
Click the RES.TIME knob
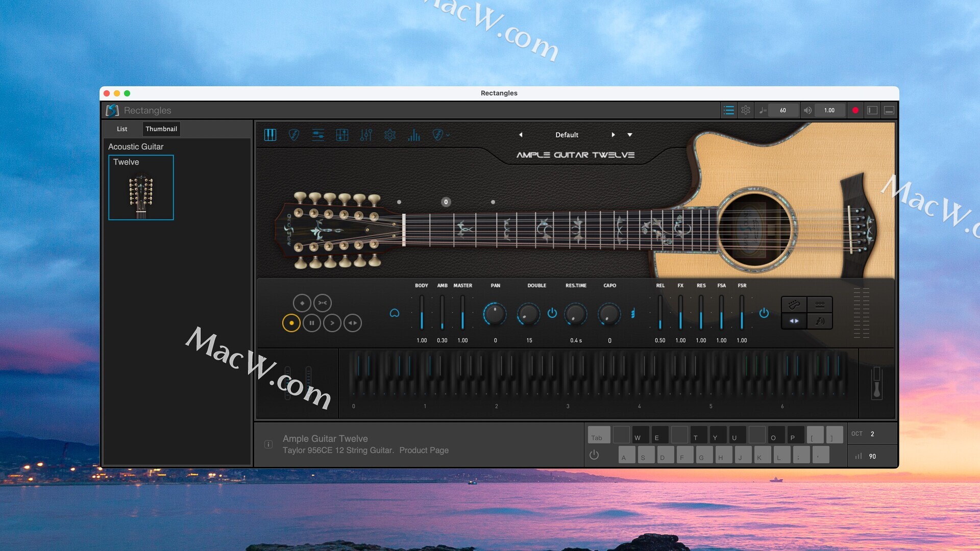[x=576, y=314]
